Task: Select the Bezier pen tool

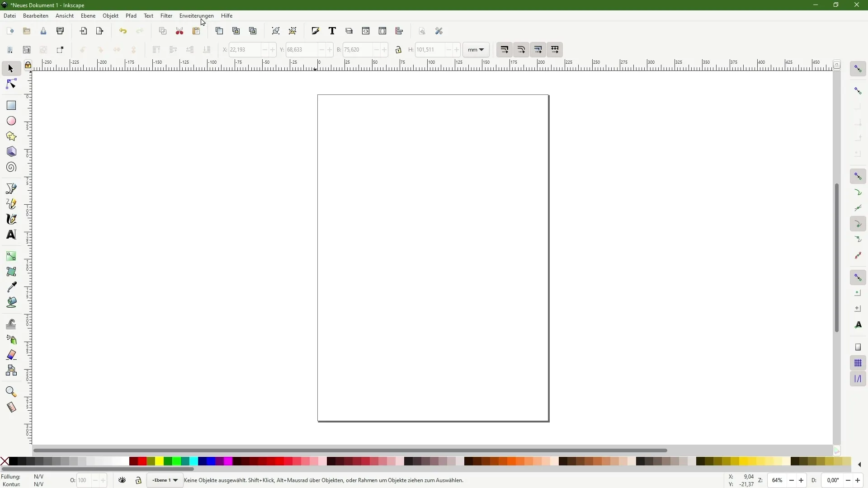Action: point(11,188)
